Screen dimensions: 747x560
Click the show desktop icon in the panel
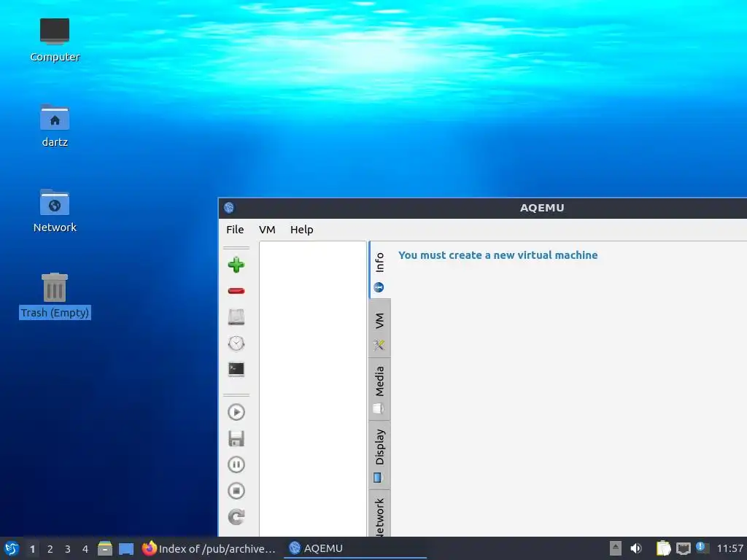[126, 548]
